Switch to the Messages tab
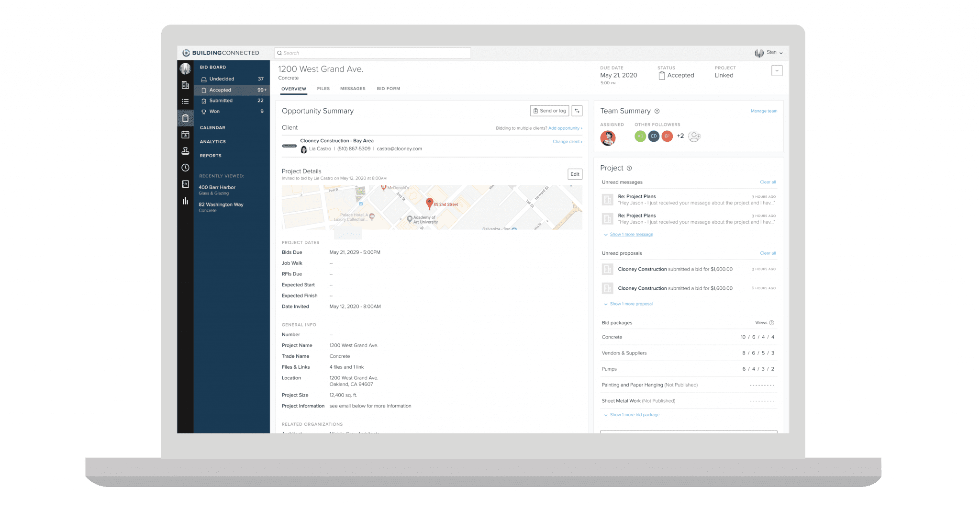The width and height of the screenshot is (980, 511). click(x=353, y=89)
